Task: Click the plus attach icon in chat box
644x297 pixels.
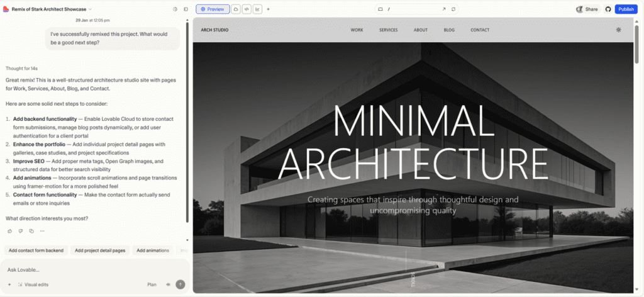Action: click(x=9, y=284)
